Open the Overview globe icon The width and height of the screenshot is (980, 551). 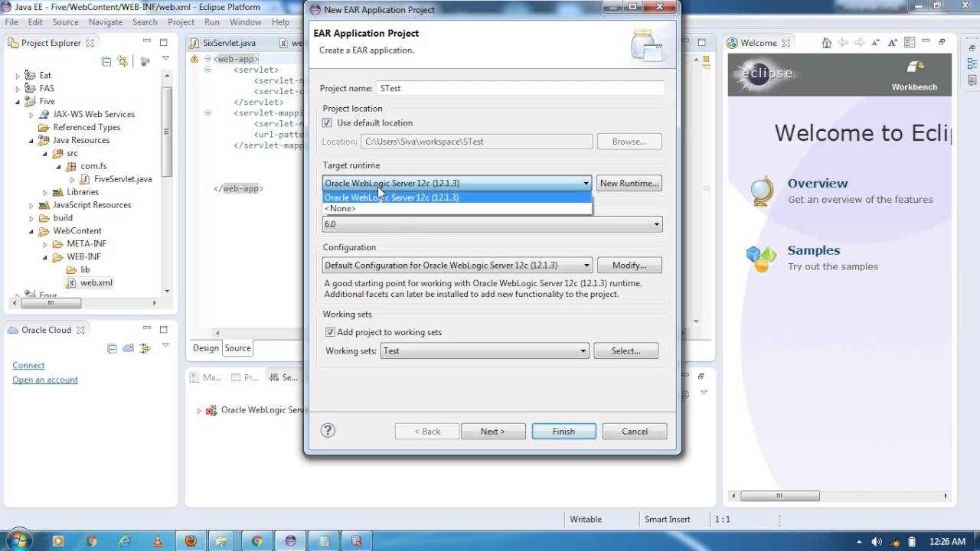point(762,191)
